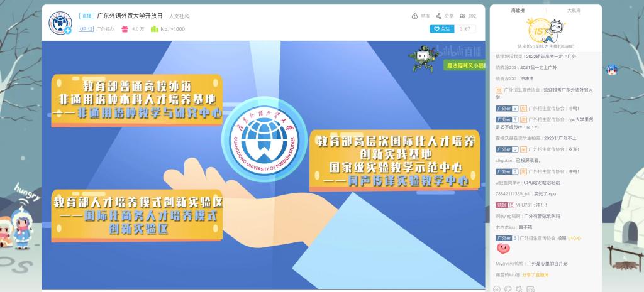The width and height of the screenshot is (644, 292).
Task: Click the 分享 share icon
Action: tap(438, 16)
